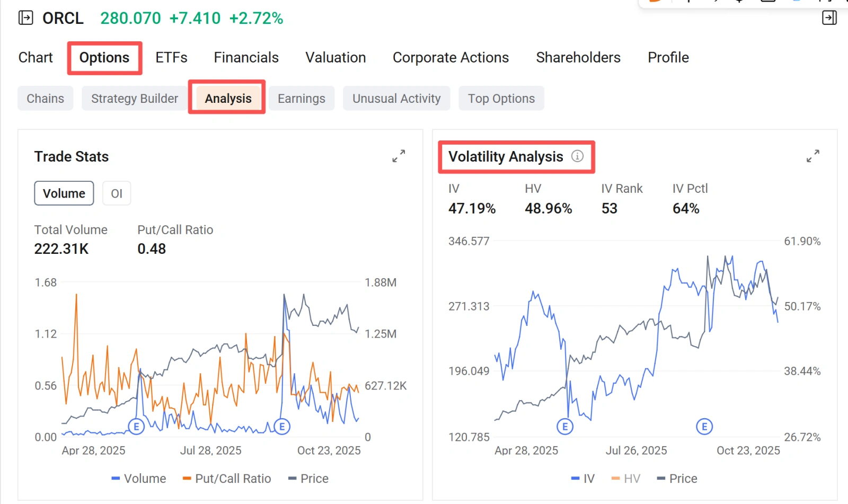
Task: Click the Volatility Analysis info icon
Action: (577, 156)
